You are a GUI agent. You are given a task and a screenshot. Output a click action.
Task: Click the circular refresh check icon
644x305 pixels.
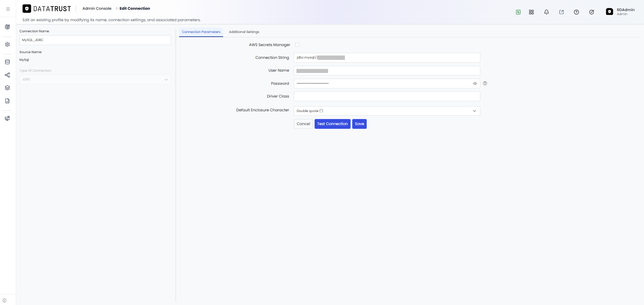(592, 12)
